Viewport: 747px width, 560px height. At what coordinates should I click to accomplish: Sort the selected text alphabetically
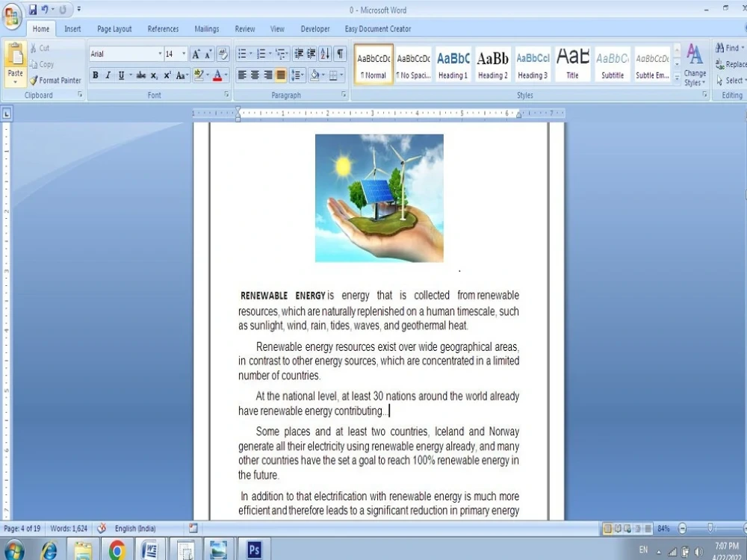point(325,54)
